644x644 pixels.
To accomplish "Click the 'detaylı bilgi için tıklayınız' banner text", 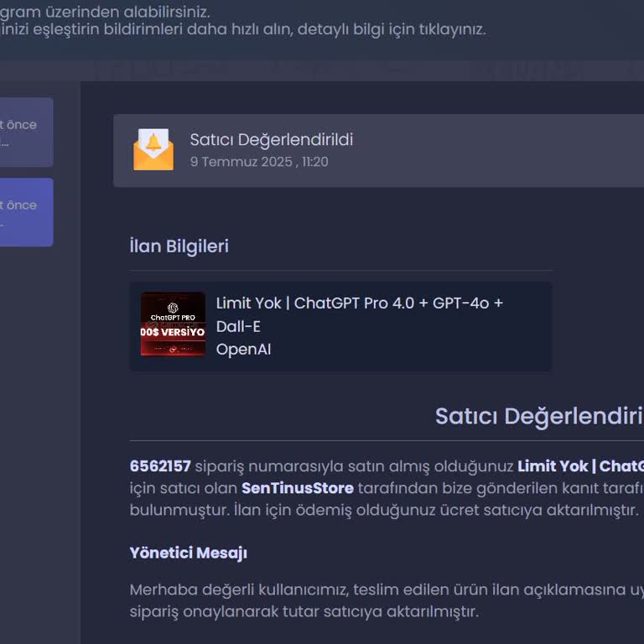I will [392, 29].
